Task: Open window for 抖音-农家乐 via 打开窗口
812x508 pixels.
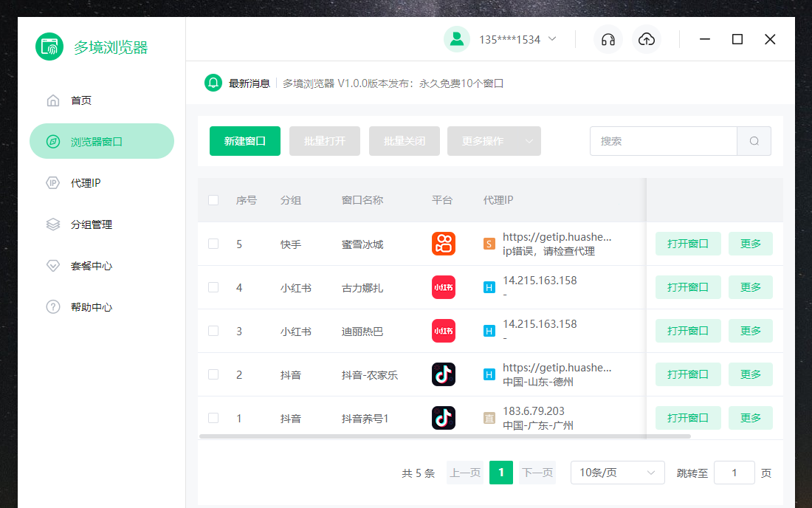Action: [688, 374]
